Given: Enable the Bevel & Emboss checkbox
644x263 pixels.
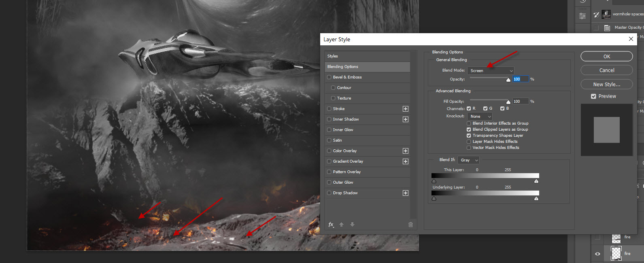Looking at the screenshot, I should pos(329,77).
